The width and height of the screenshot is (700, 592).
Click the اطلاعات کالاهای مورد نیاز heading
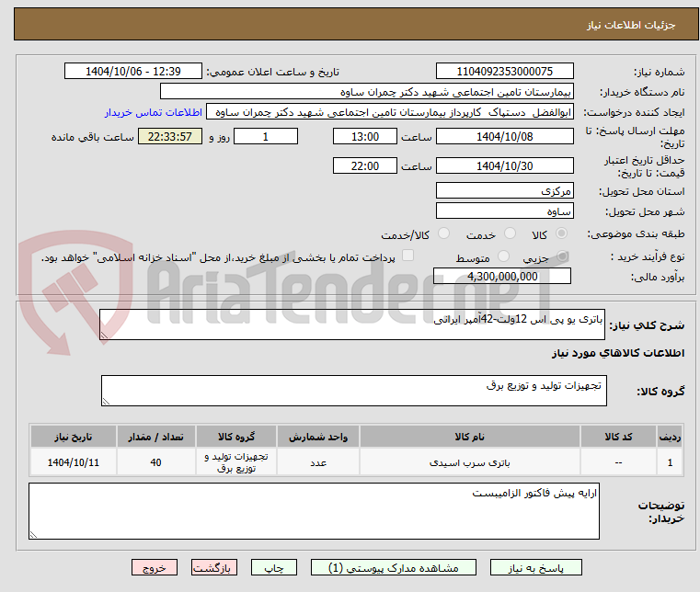click(618, 353)
